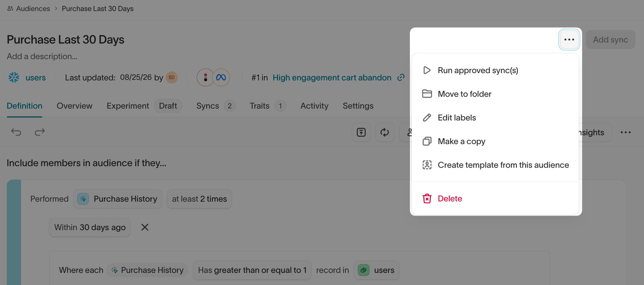
Task: Select Make a copy menu entry
Action: (x=495, y=141)
